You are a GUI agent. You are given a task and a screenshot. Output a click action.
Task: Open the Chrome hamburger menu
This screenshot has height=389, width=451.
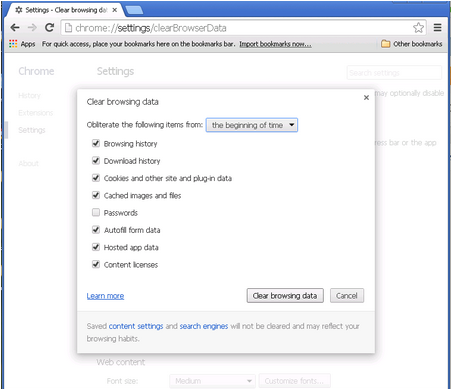point(438,28)
